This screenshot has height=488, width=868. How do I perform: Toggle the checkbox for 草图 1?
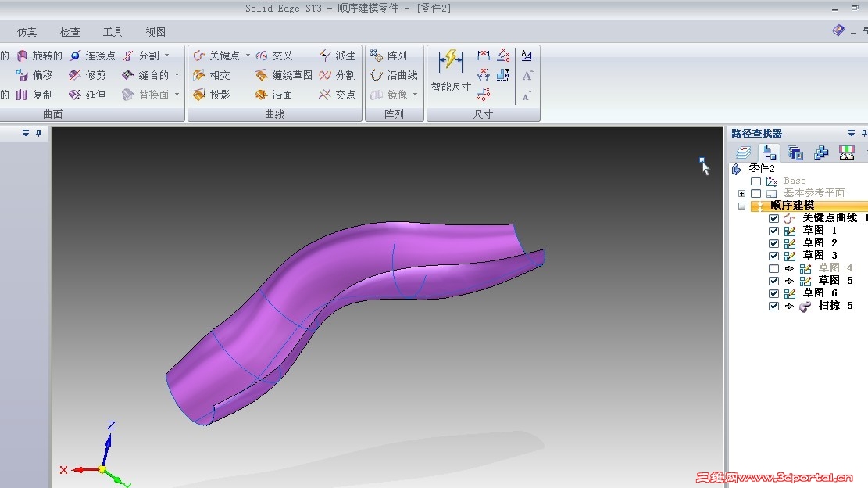[x=774, y=231]
